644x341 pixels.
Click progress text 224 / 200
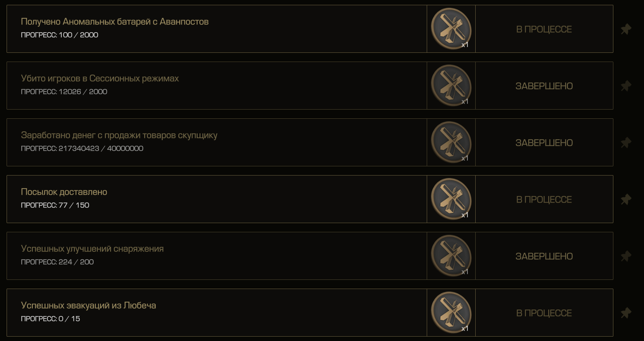[x=76, y=262]
